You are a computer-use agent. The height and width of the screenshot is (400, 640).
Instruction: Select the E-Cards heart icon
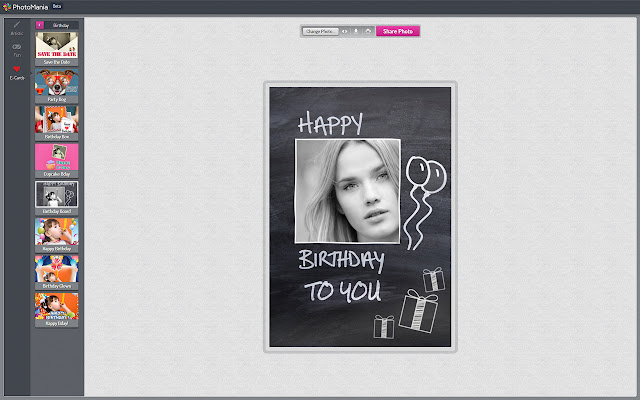[x=16, y=70]
